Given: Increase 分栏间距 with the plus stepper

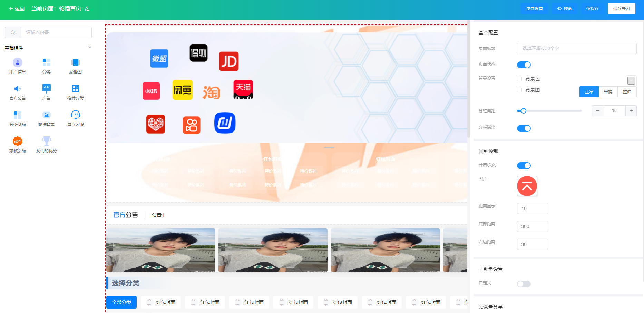Looking at the screenshot, I should 631,111.
